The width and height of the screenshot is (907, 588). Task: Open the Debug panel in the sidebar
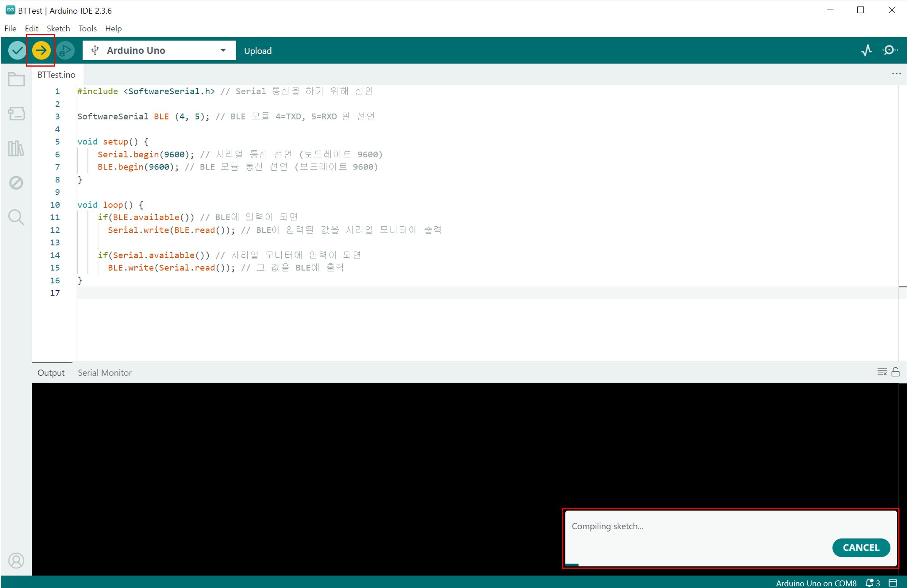point(16,183)
